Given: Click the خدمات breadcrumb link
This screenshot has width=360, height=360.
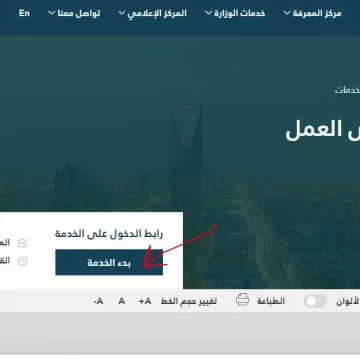Looking at the screenshot, I should tap(347, 90).
